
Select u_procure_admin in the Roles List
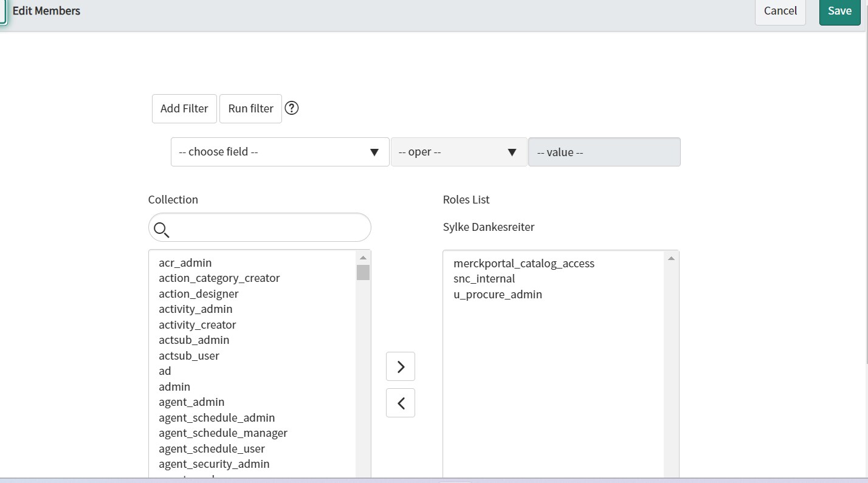(497, 294)
